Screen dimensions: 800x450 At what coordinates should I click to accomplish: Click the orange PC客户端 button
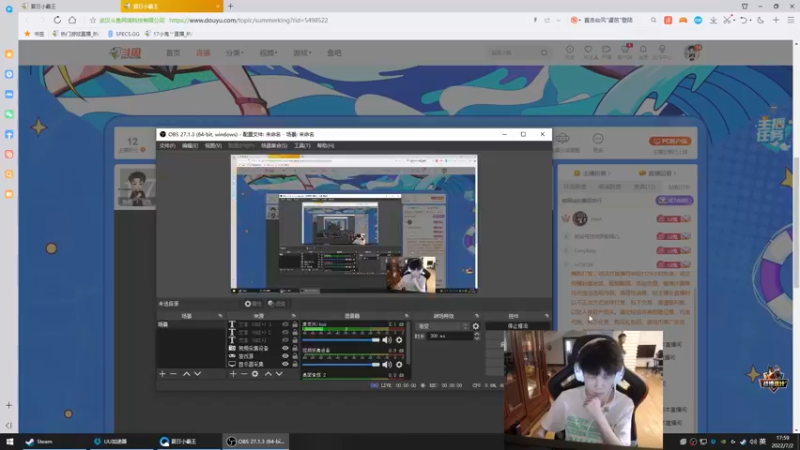click(670, 141)
